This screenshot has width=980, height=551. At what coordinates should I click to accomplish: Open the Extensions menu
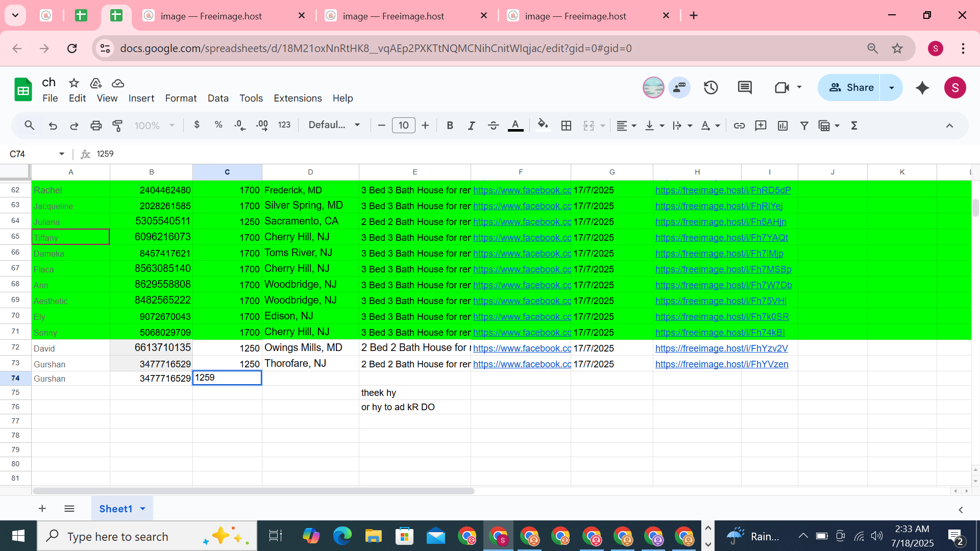[x=298, y=98]
